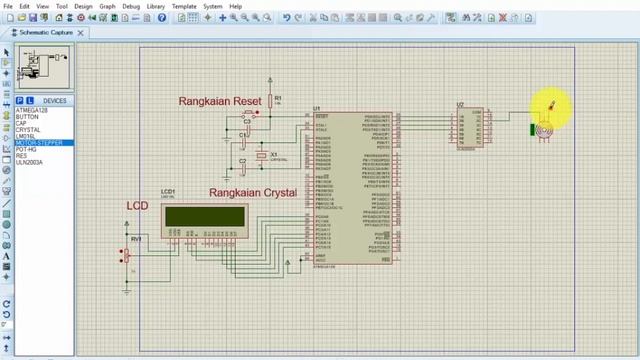Click the U2 ULN2003A driver component
640x360 pixels.
tap(470, 127)
